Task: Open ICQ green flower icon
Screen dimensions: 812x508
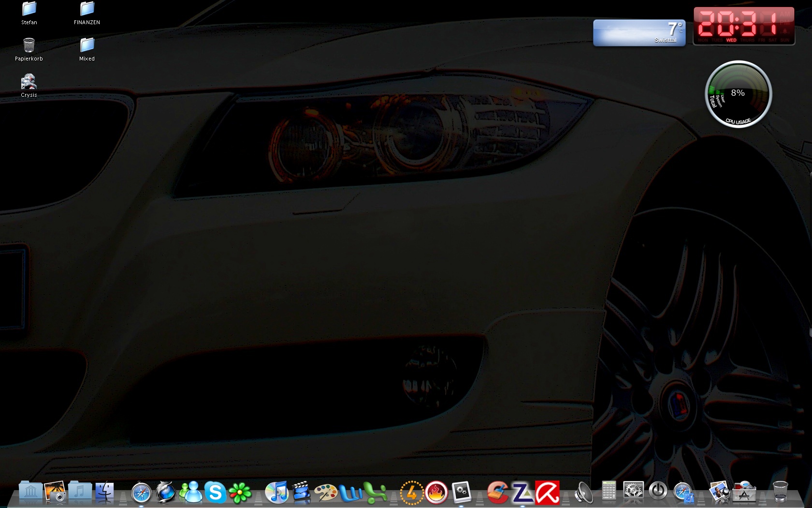Action: (x=240, y=493)
